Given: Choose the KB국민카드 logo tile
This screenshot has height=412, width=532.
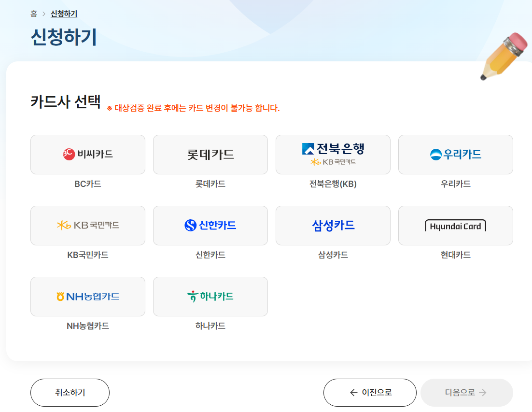Looking at the screenshot, I should point(88,226).
